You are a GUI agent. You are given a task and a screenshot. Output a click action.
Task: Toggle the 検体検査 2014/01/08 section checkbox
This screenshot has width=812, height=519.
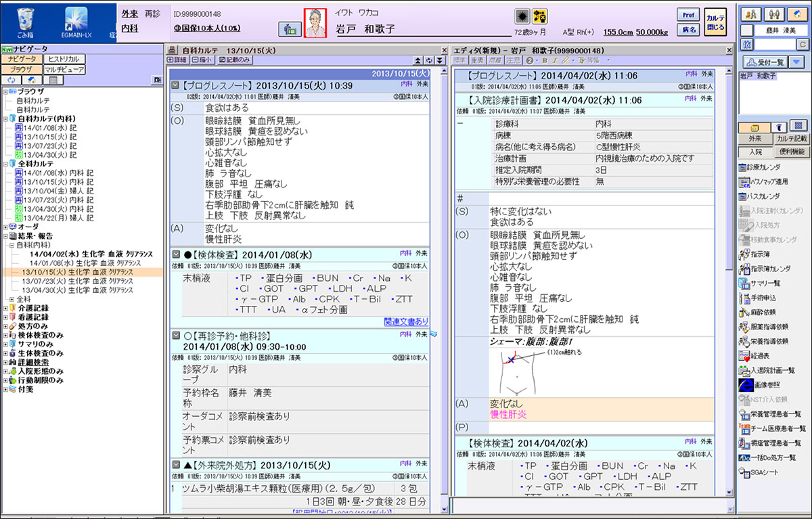click(176, 255)
